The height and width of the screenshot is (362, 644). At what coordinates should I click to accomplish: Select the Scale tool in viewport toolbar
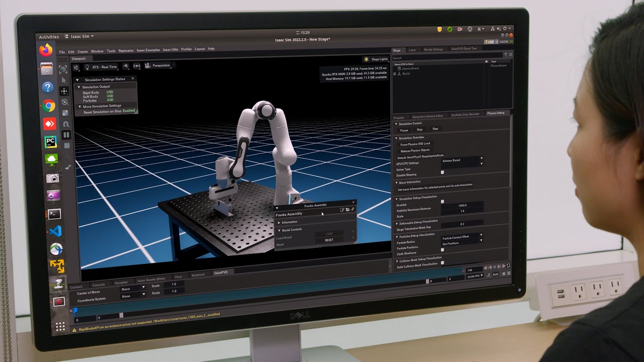tap(65, 113)
